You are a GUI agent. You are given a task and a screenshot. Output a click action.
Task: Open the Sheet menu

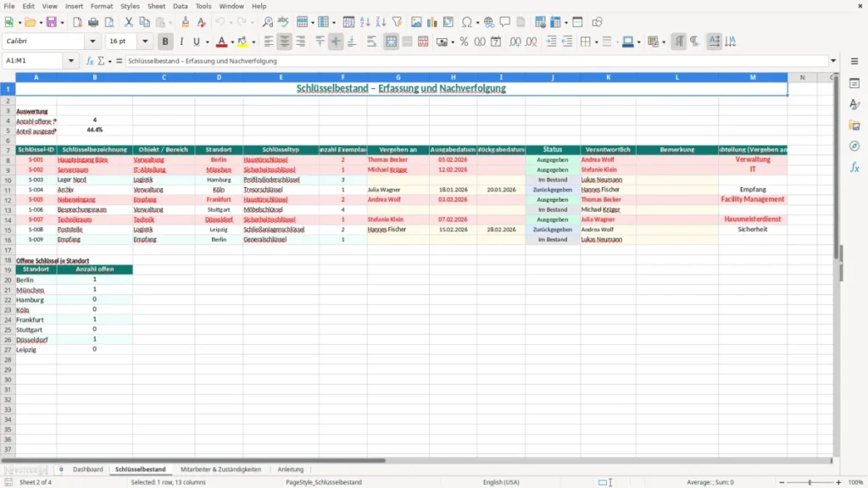click(x=156, y=6)
